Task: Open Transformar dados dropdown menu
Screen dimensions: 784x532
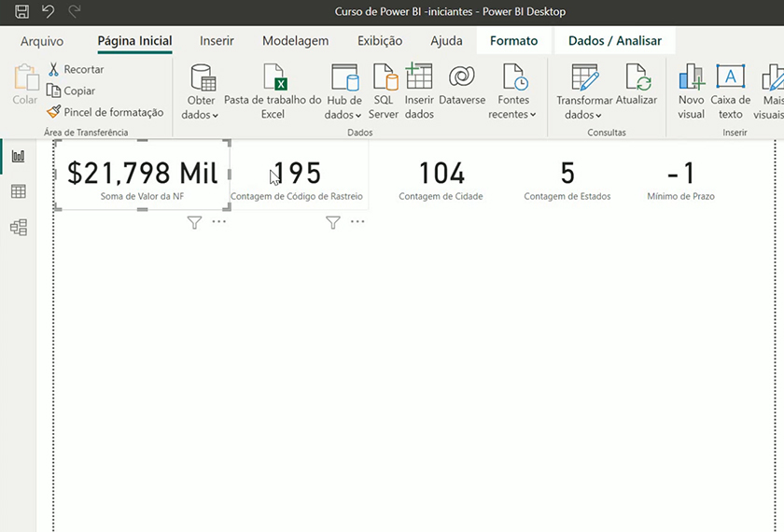Action: (x=583, y=115)
